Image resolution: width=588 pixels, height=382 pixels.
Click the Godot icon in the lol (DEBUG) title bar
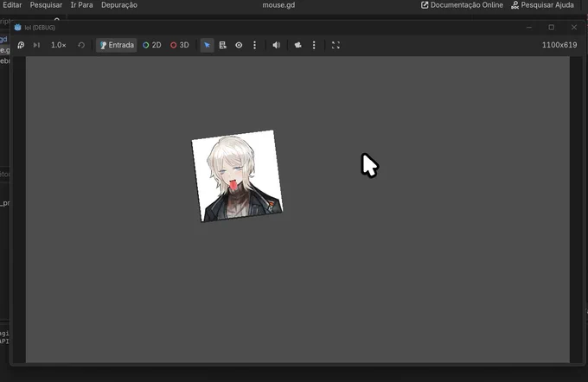coord(17,28)
